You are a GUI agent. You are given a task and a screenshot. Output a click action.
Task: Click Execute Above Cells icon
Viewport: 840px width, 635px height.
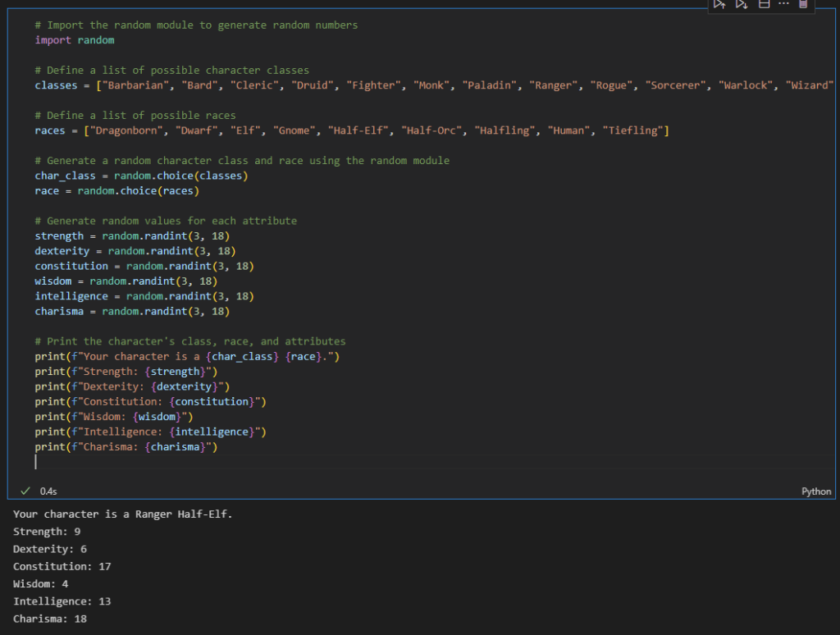point(719,4)
